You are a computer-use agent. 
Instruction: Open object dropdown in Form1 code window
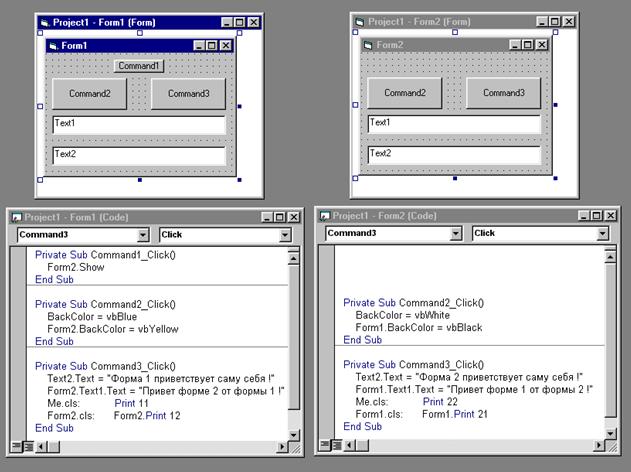pyautogui.click(x=143, y=235)
